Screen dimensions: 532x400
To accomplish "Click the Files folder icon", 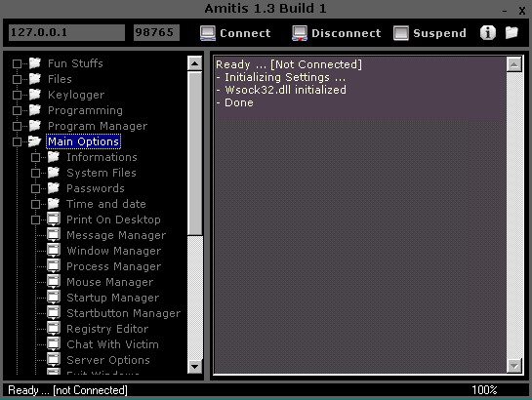I will click(35, 79).
